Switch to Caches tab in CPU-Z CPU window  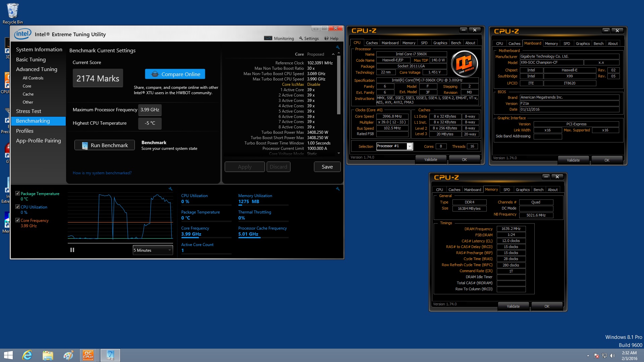click(x=372, y=43)
